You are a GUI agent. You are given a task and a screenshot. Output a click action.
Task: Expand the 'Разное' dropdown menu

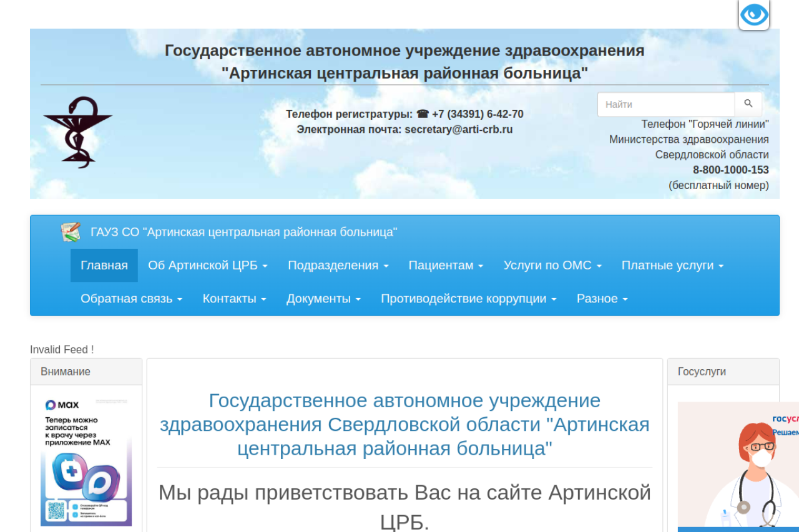pos(602,299)
